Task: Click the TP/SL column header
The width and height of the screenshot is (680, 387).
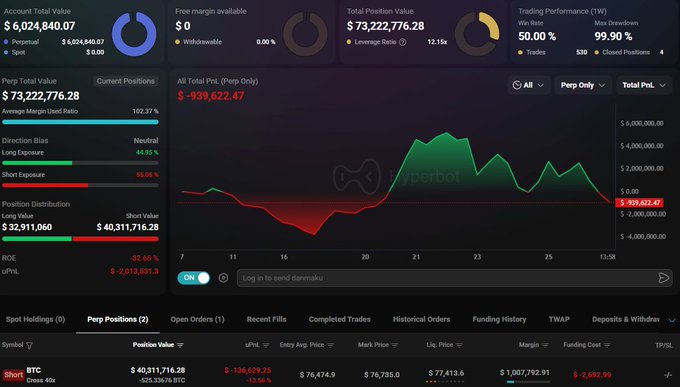Action: click(664, 345)
